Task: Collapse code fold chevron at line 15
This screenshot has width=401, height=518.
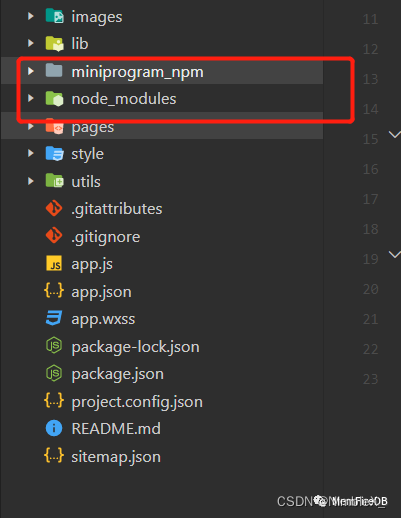Action: click(x=395, y=135)
